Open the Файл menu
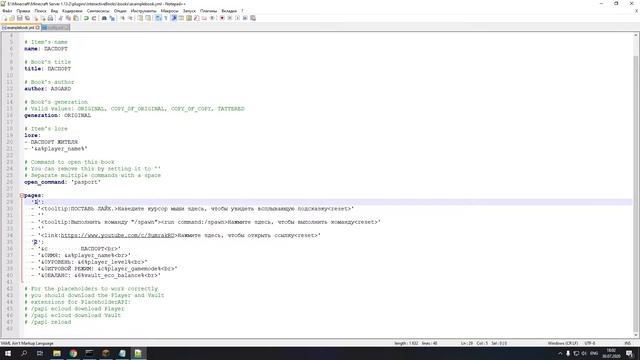 [7, 11]
